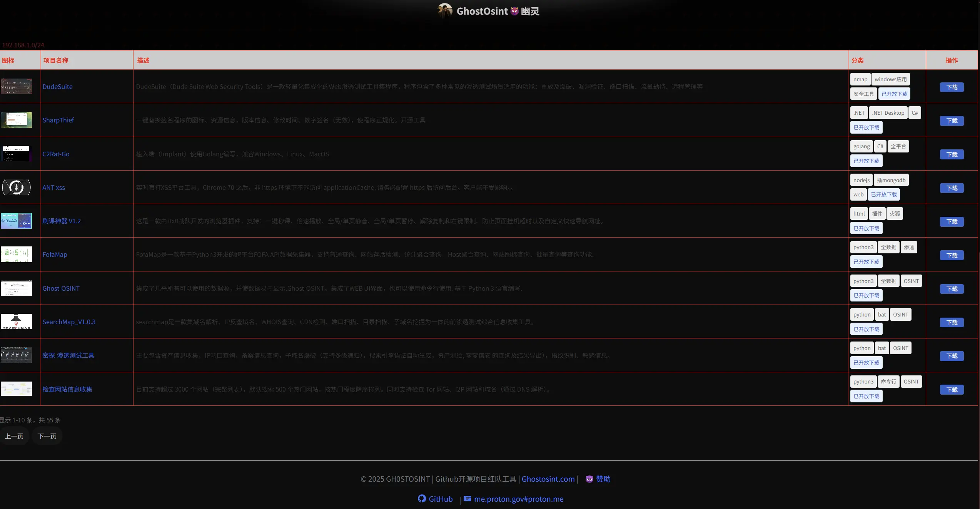Open the DudeSuite project link
Screen dimensions: 980x509
(x=57, y=87)
